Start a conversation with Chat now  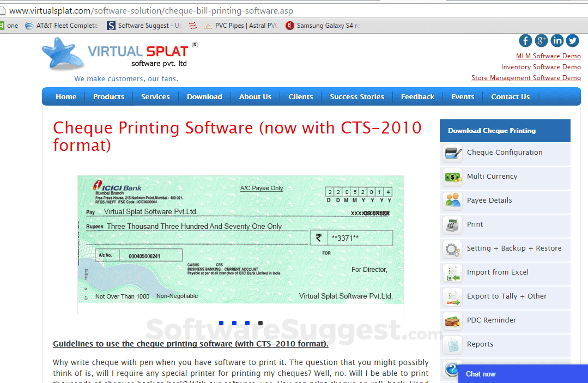(x=480, y=374)
